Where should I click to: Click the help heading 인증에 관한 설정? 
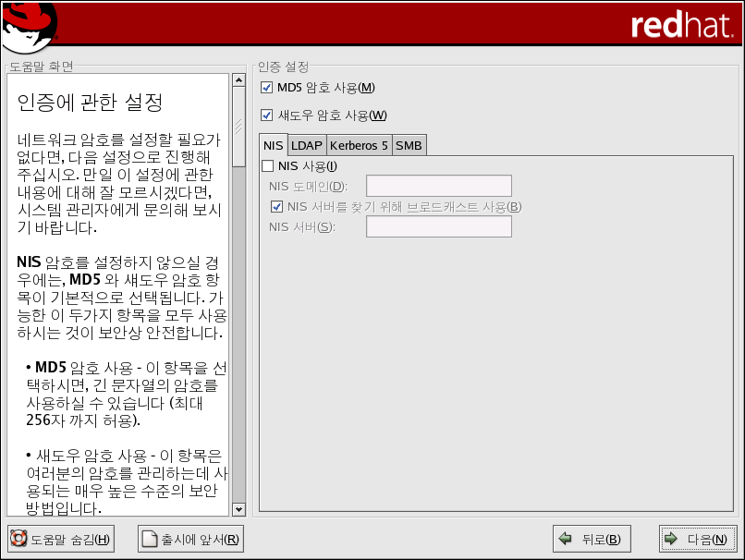[x=91, y=100]
